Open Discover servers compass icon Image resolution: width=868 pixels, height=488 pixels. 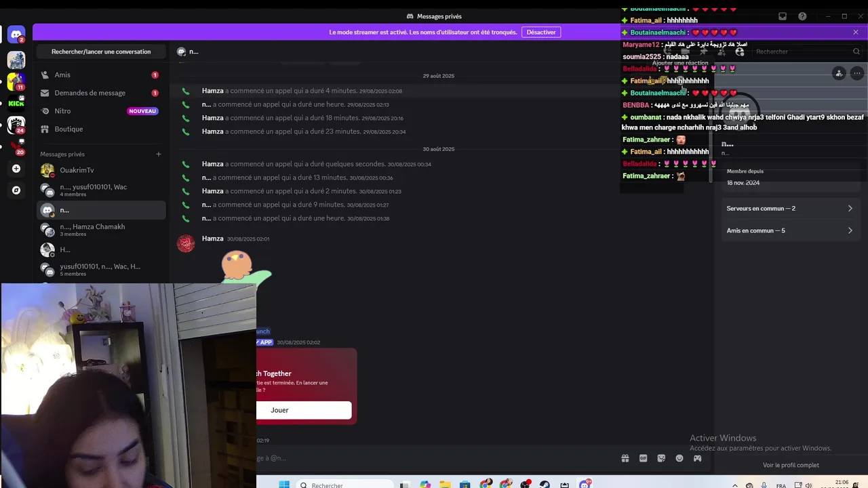[x=16, y=190]
